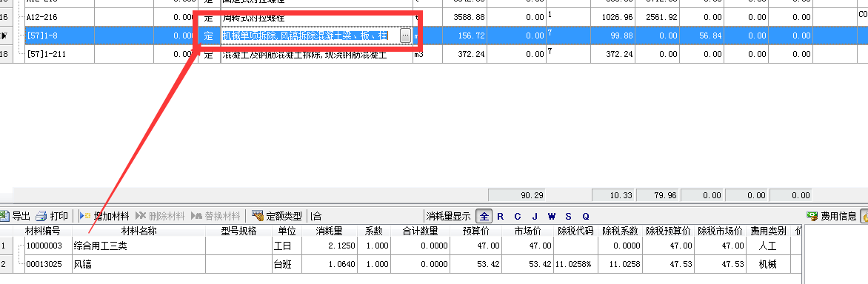The image size is (868, 284).
Task: Click the 材料编号 column header
Action: [43, 231]
